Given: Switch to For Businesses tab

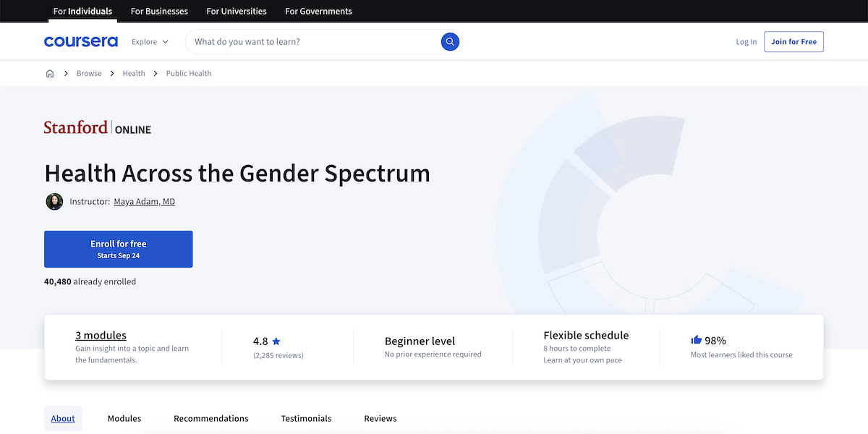Looking at the screenshot, I should [159, 12].
